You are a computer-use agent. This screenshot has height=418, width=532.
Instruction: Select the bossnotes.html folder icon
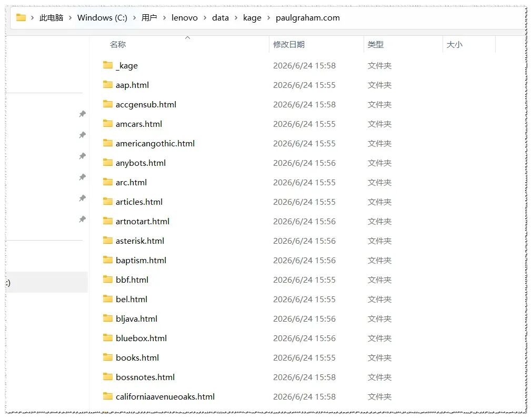pos(108,376)
